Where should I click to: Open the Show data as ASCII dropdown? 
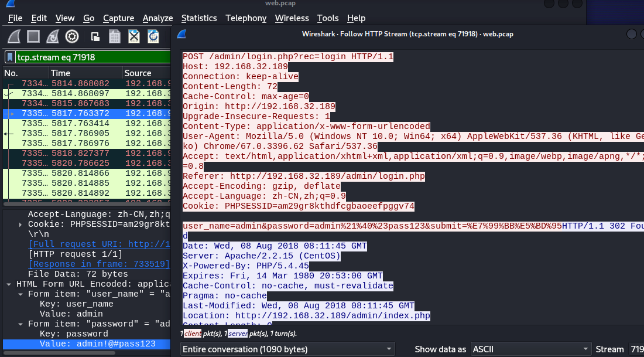530,349
